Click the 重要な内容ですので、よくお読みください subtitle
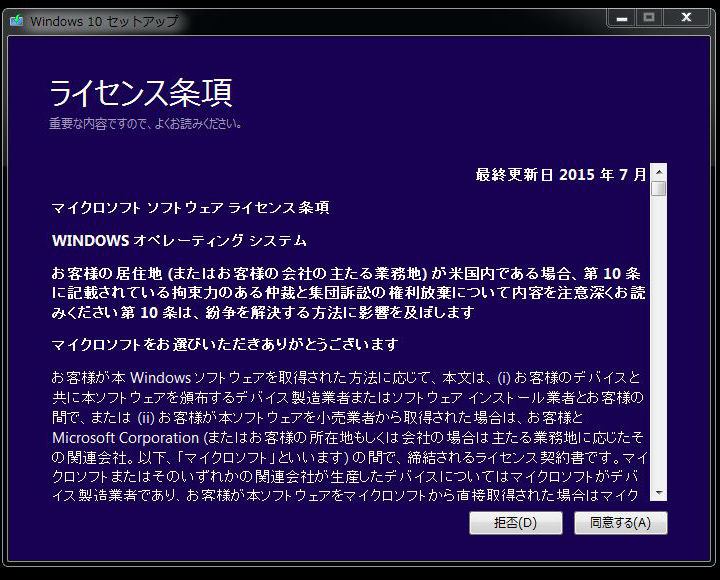 click(146, 124)
